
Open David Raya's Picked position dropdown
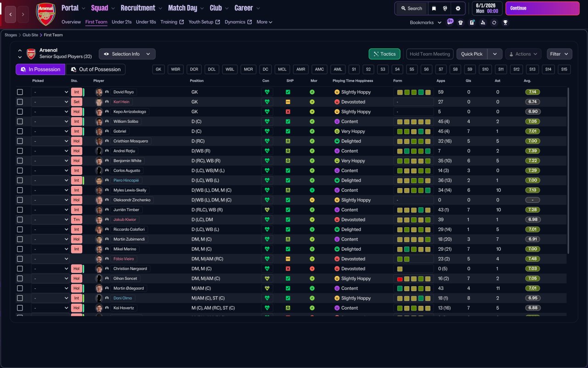51,92
